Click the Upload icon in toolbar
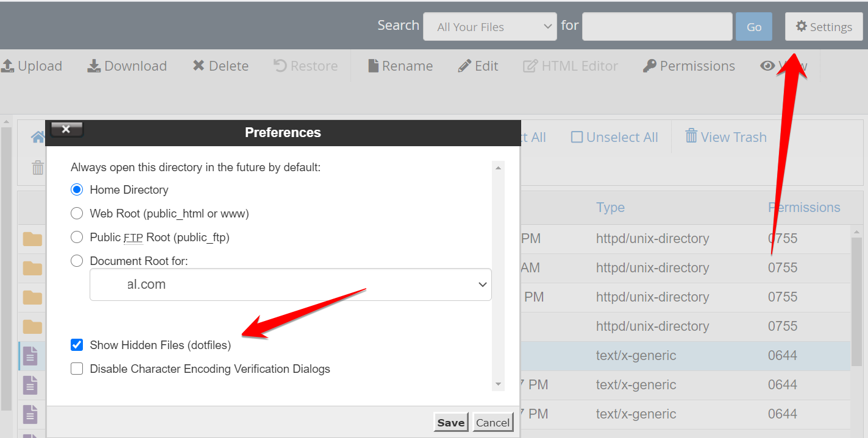This screenshot has width=868, height=438. coord(8,66)
